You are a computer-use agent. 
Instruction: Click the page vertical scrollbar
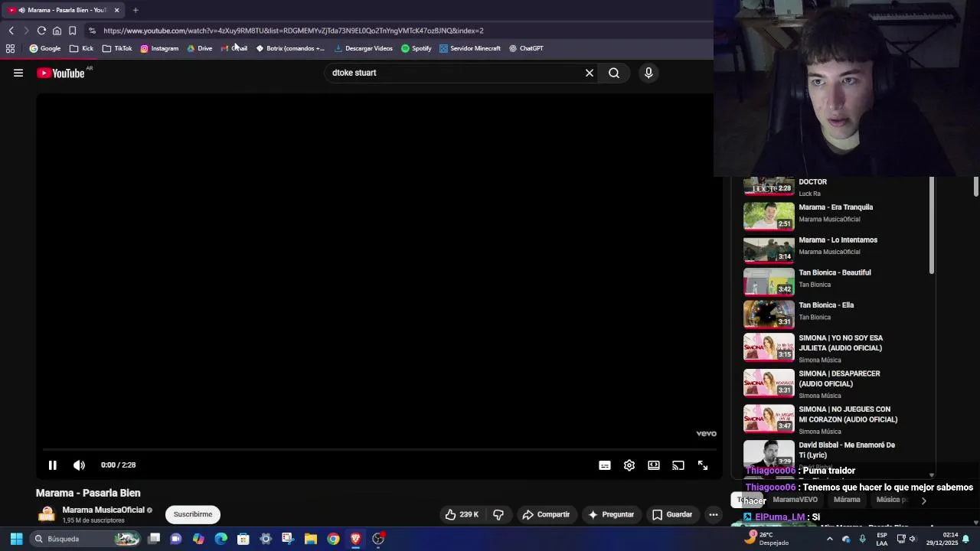976,186
